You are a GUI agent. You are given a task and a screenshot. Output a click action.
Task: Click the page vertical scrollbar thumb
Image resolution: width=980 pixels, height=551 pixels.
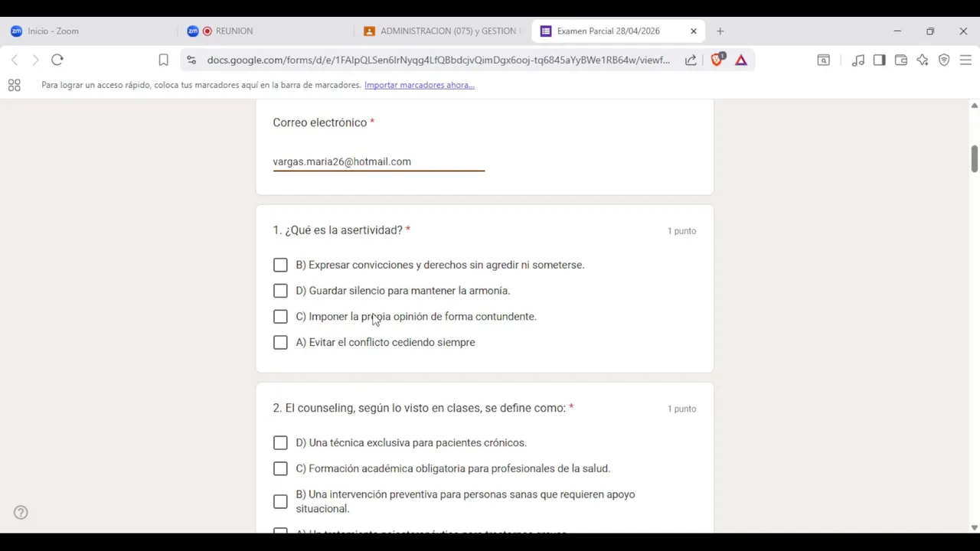pos(975,159)
